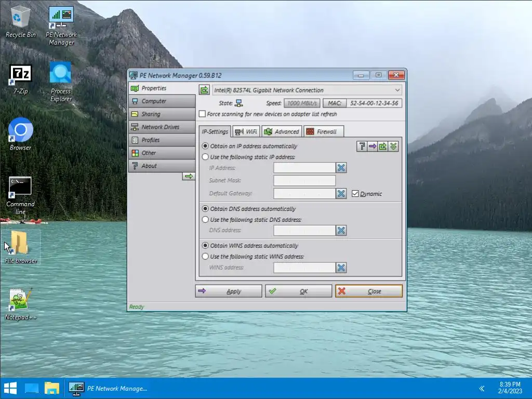Open the Properties sidebar section
This screenshot has height=399, width=532.
[x=162, y=88]
